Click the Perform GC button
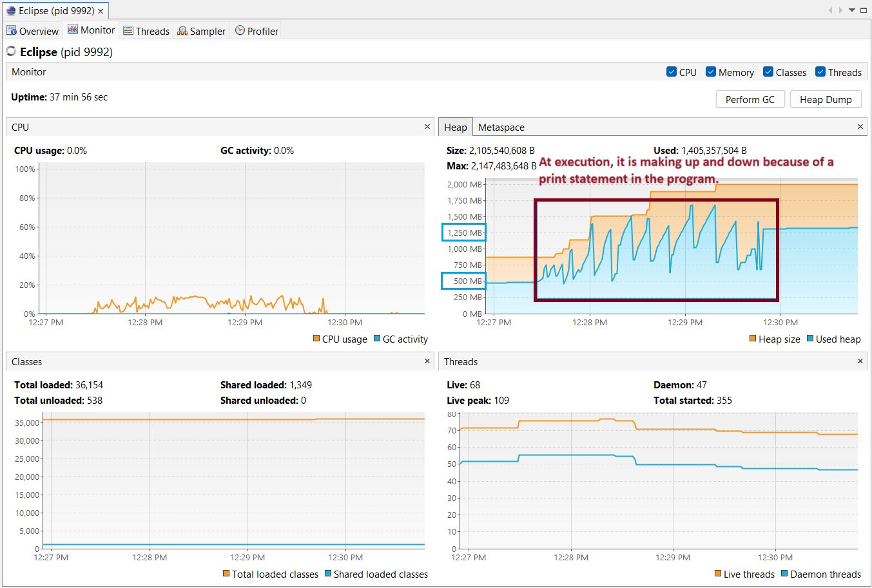Image resolution: width=872 pixels, height=588 pixels. tap(750, 99)
